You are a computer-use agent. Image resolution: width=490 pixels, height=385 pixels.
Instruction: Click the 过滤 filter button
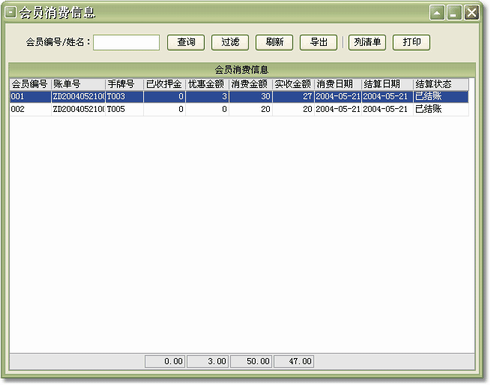tap(230, 42)
